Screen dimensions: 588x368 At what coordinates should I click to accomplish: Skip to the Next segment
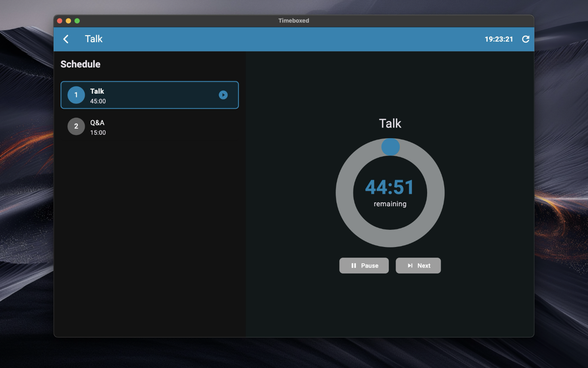pyautogui.click(x=418, y=265)
